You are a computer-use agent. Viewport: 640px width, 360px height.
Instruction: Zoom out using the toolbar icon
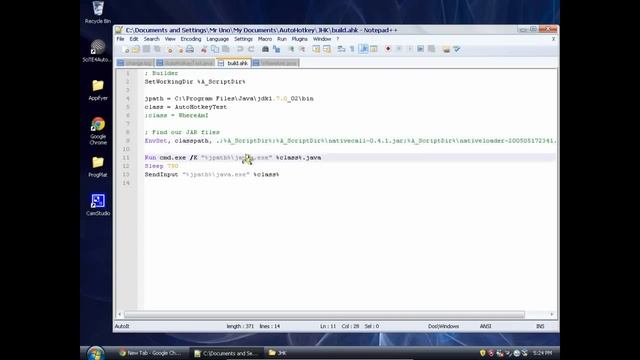point(302,49)
